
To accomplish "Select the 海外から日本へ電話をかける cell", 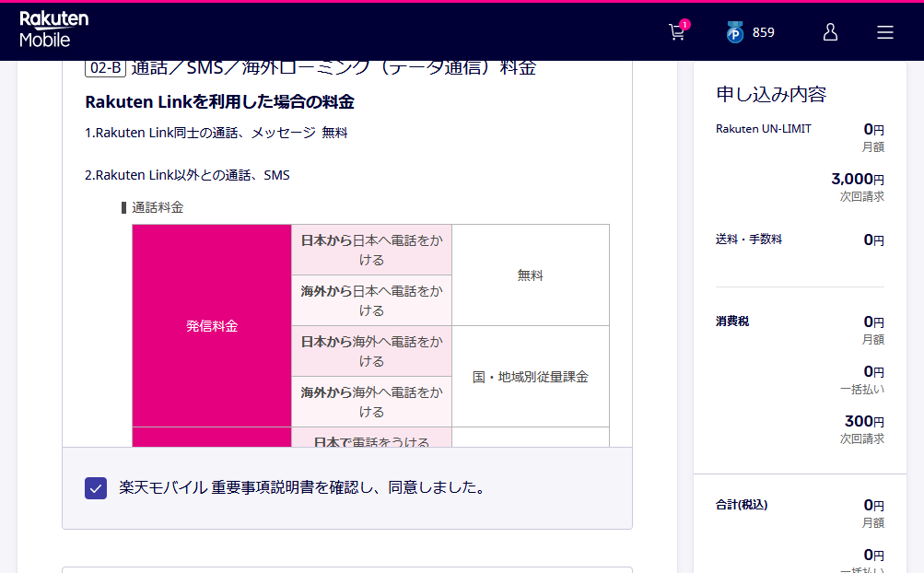I will tap(372, 300).
